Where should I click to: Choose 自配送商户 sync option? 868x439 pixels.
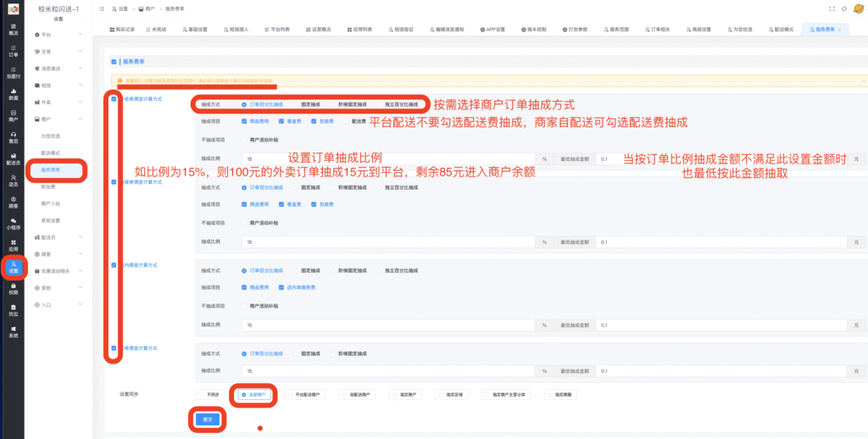click(x=357, y=395)
